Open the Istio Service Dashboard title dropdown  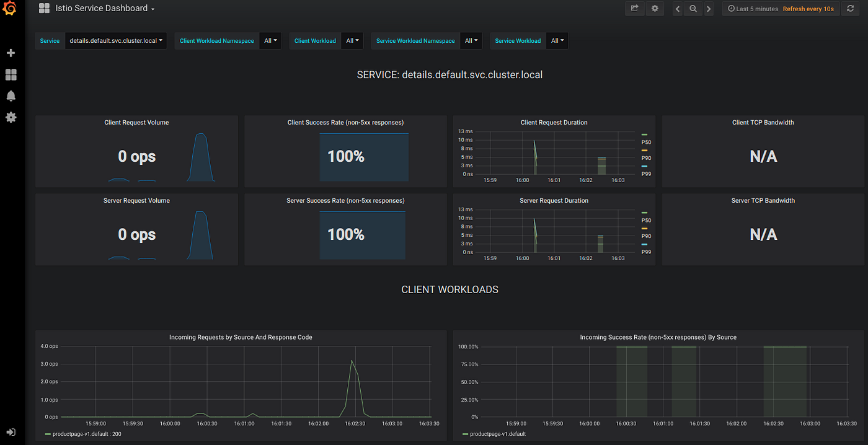(x=105, y=9)
